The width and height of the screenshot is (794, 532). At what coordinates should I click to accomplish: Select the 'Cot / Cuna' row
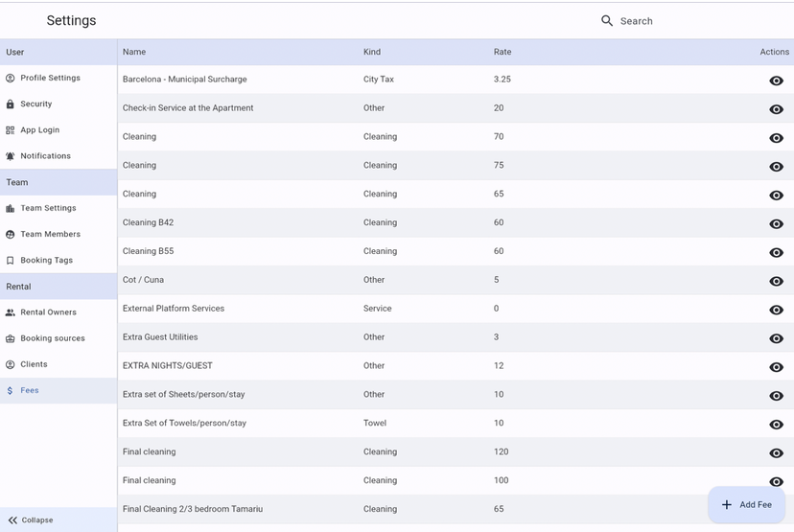coord(455,280)
